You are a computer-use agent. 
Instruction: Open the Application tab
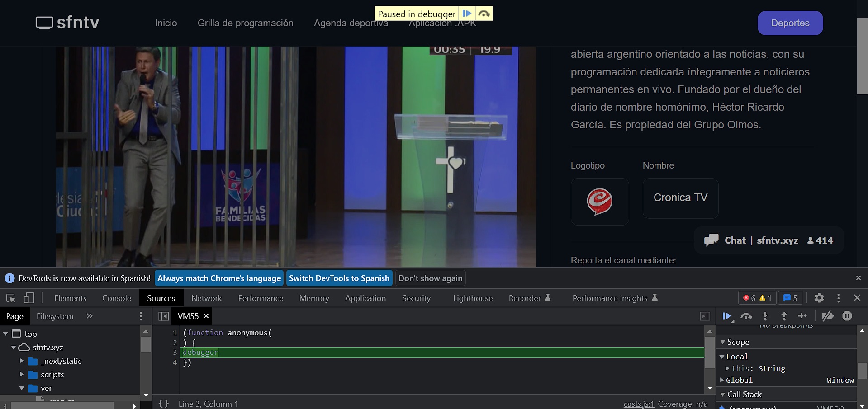coord(365,298)
